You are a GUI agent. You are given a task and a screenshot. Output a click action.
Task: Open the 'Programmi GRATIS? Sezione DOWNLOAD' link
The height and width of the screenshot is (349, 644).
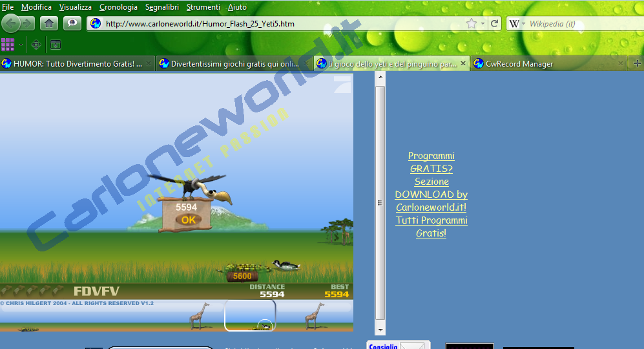(x=431, y=194)
